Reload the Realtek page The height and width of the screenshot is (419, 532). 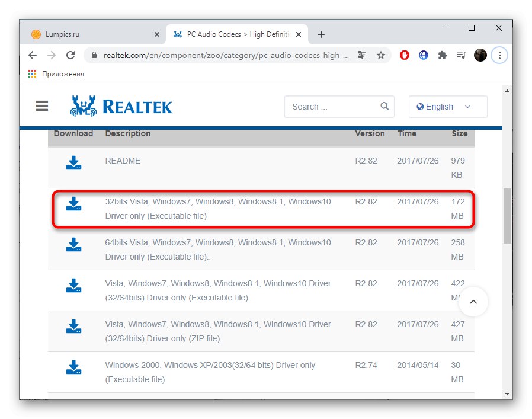coord(70,55)
